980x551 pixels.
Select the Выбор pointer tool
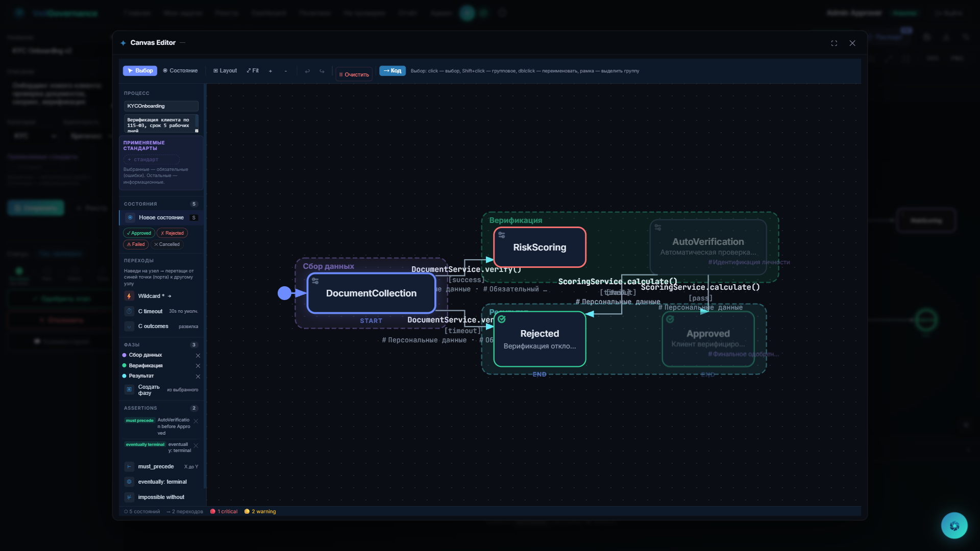tap(140, 71)
